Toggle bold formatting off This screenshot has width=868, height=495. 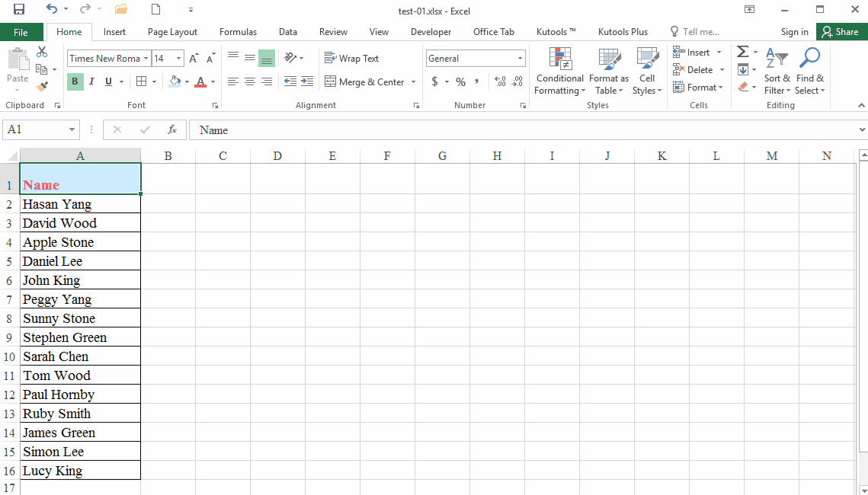[x=73, y=80]
